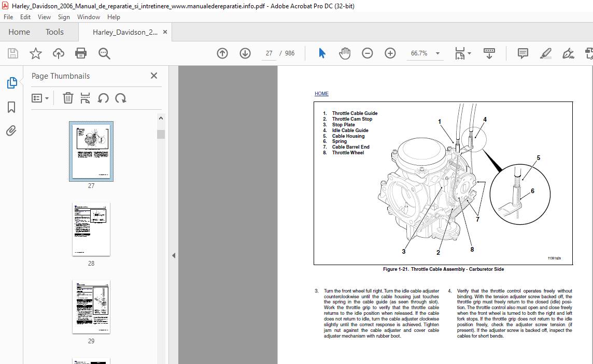Open the View menu
This screenshot has height=364, width=593.
tap(44, 17)
